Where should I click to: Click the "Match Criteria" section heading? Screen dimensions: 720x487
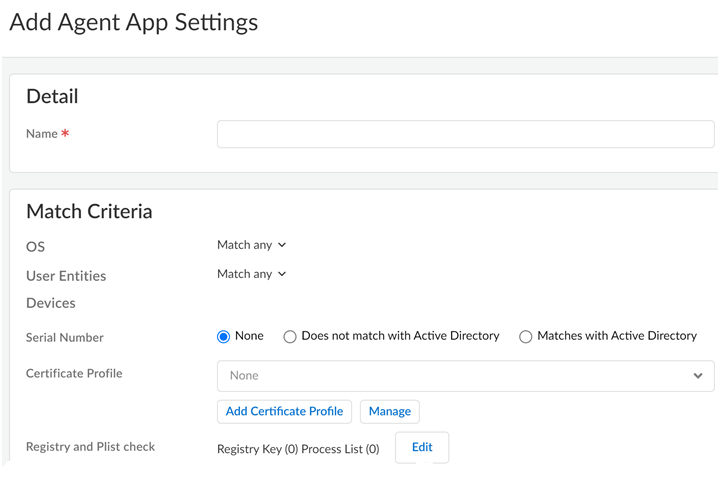(89, 211)
